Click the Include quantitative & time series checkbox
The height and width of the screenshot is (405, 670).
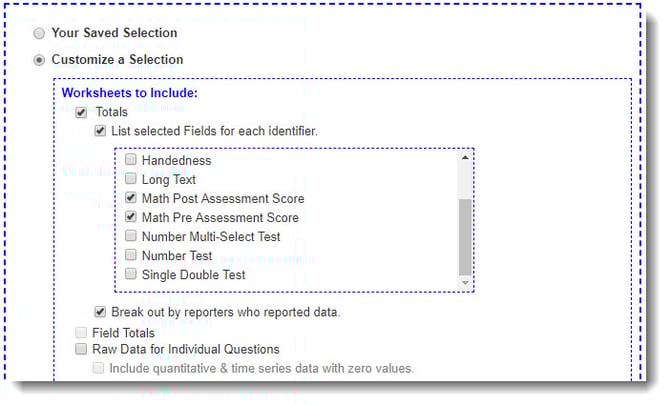click(x=99, y=369)
